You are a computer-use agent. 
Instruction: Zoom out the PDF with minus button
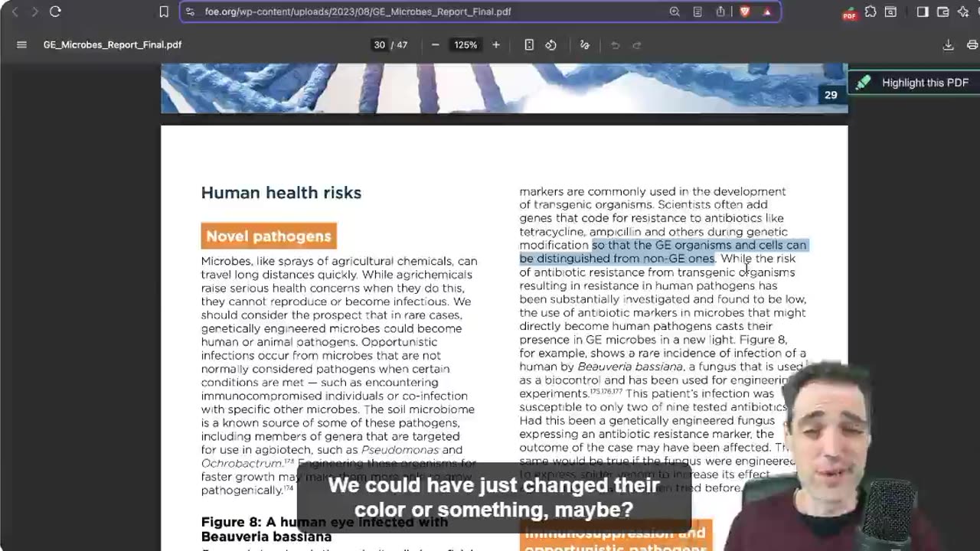coord(435,45)
